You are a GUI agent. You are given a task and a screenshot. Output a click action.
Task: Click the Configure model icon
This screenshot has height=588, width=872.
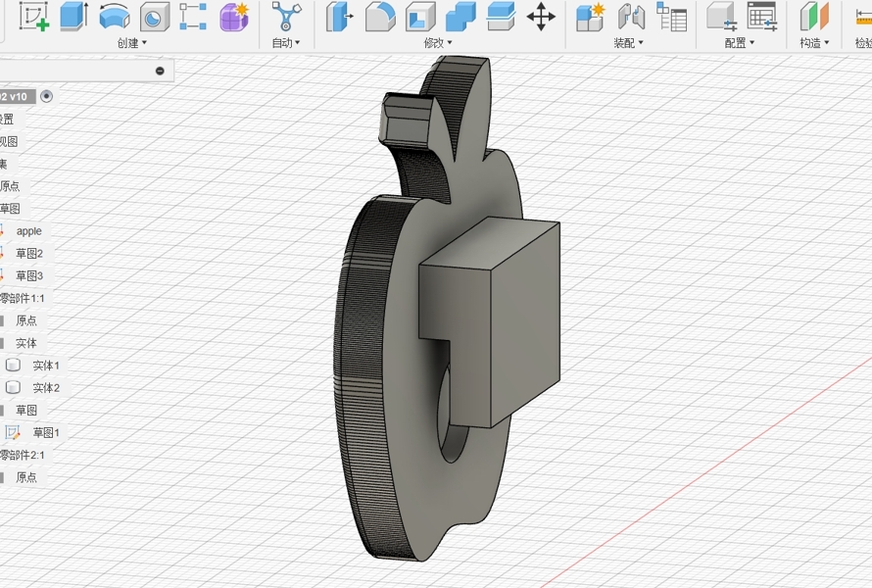pyautogui.click(x=721, y=16)
